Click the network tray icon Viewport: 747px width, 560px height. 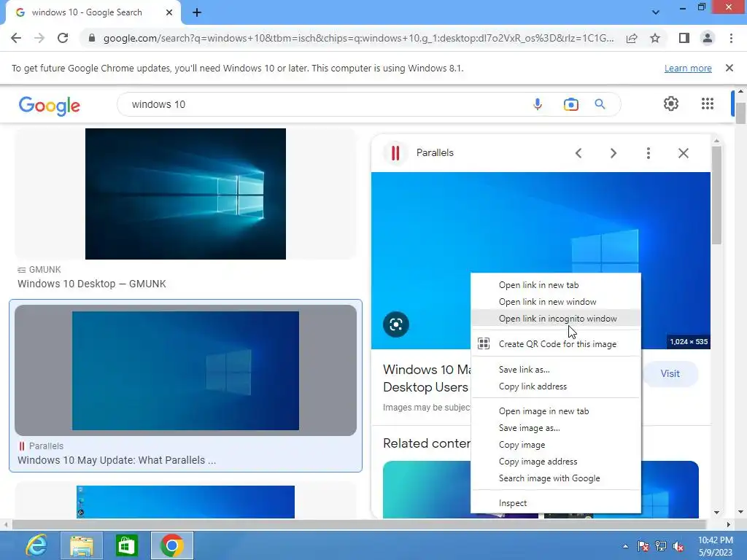click(661, 546)
